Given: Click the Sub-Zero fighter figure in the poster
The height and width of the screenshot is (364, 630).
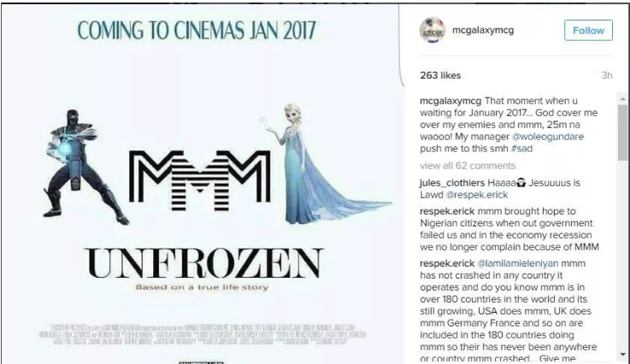Looking at the screenshot, I should pos(82,167).
